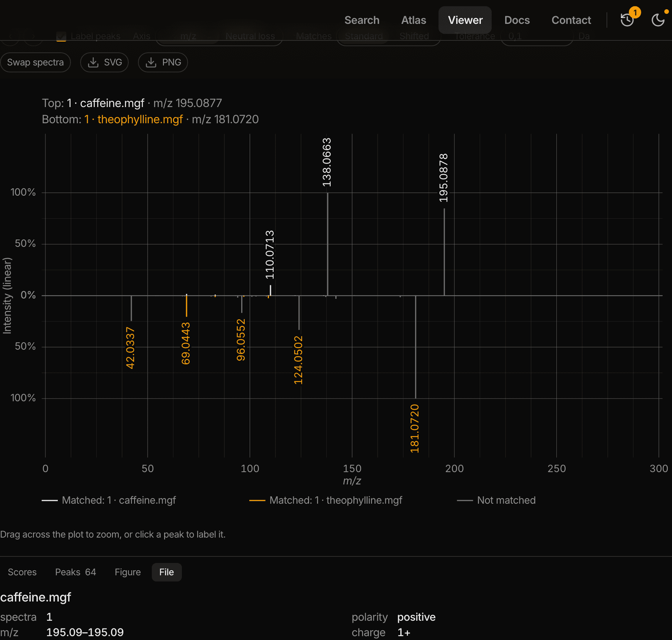Screen dimensions: 672x640
Task: Go to the Docs page
Action: 517,20
